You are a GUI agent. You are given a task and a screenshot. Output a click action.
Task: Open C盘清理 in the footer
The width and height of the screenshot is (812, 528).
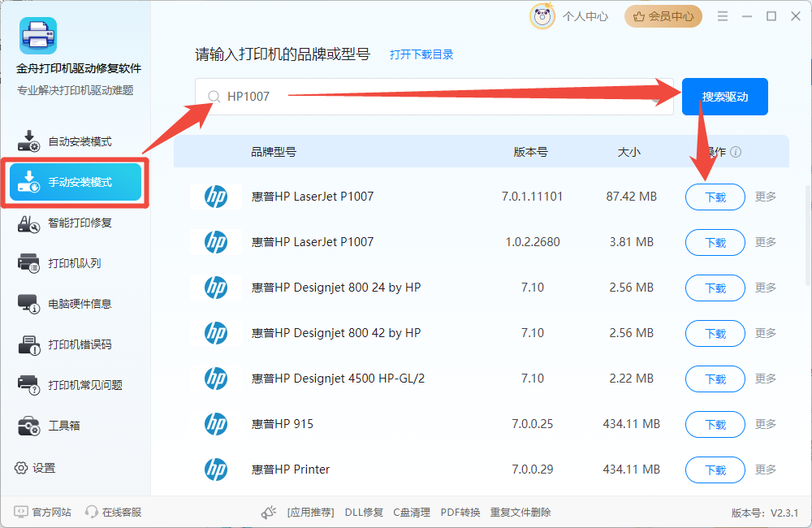412,513
